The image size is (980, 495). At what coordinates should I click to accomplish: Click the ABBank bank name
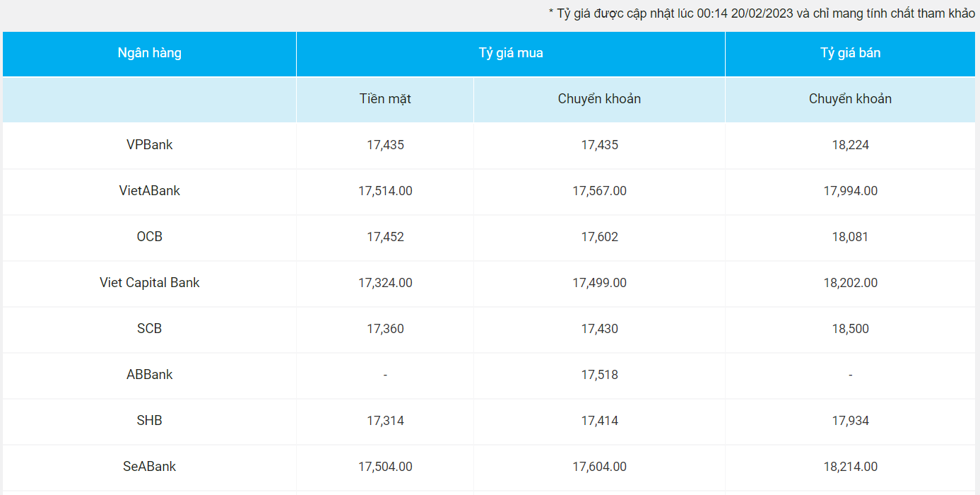(150, 375)
